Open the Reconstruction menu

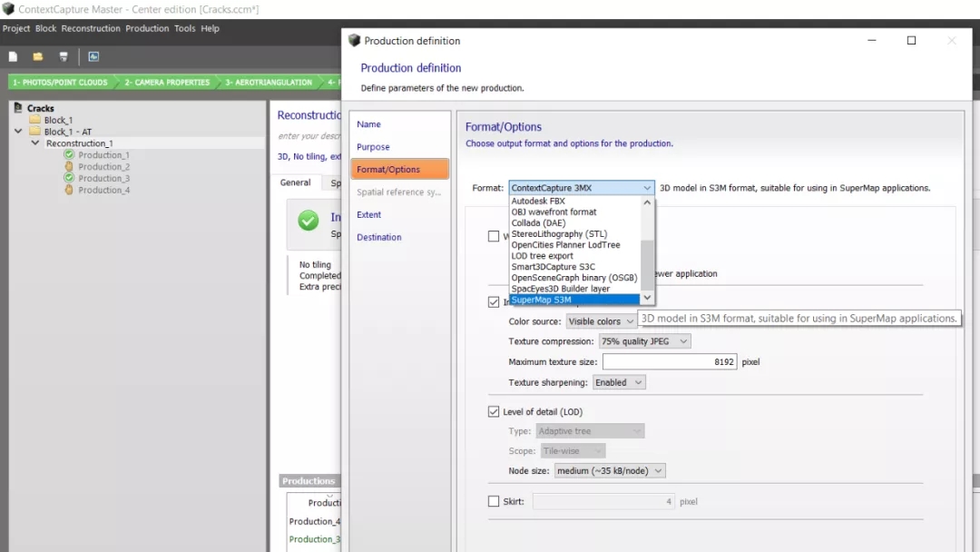point(91,28)
